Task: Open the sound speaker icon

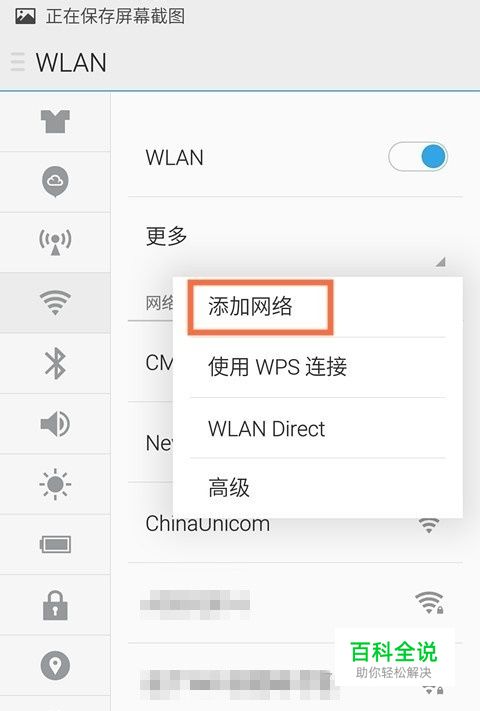Action: click(55, 424)
